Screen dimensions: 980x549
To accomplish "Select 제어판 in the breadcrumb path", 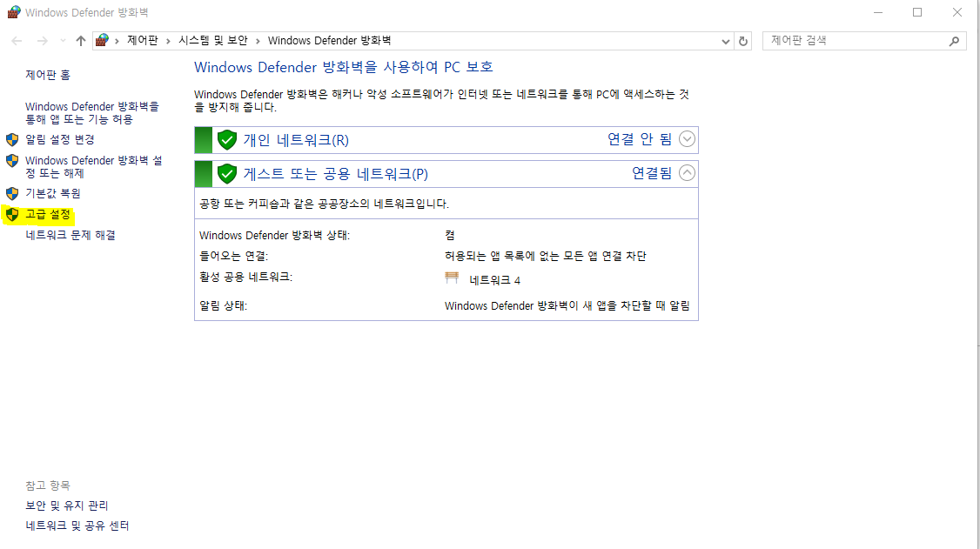I will pos(143,41).
